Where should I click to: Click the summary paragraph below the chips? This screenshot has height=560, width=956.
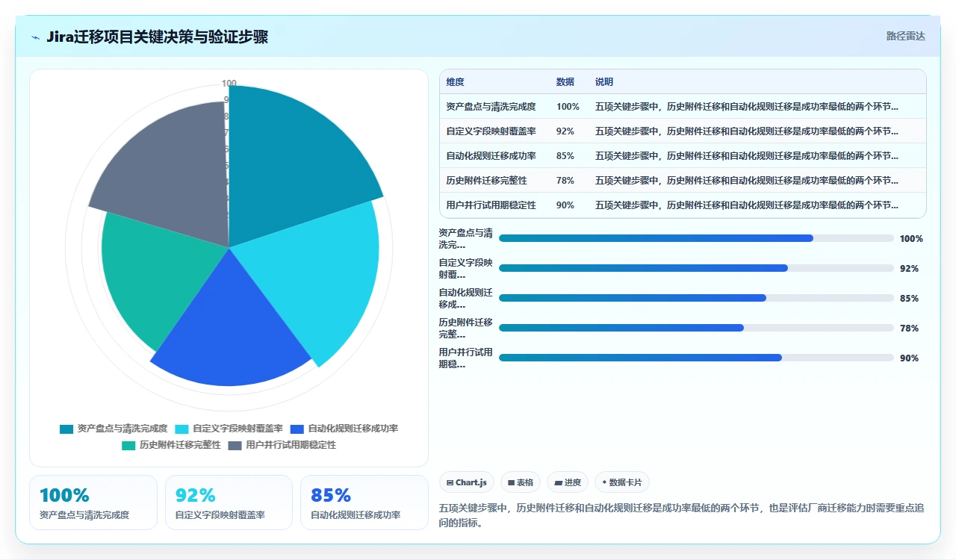[x=683, y=515]
